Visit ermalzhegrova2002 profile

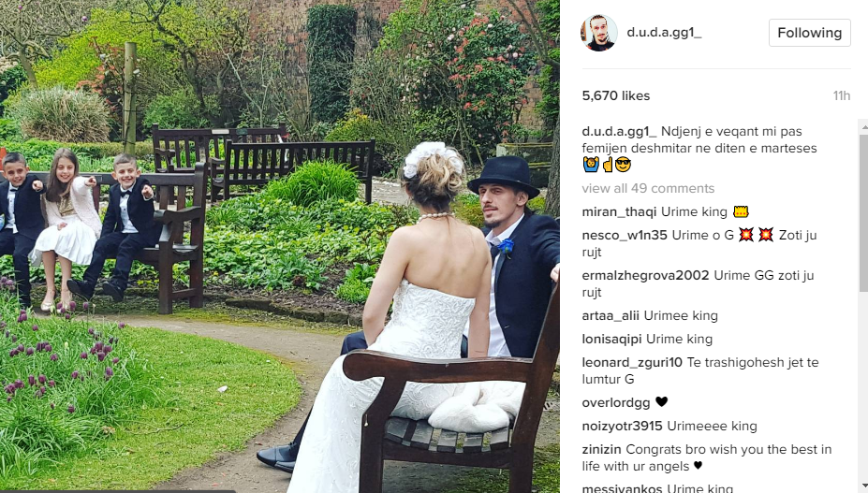pyautogui.click(x=645, y=276)
